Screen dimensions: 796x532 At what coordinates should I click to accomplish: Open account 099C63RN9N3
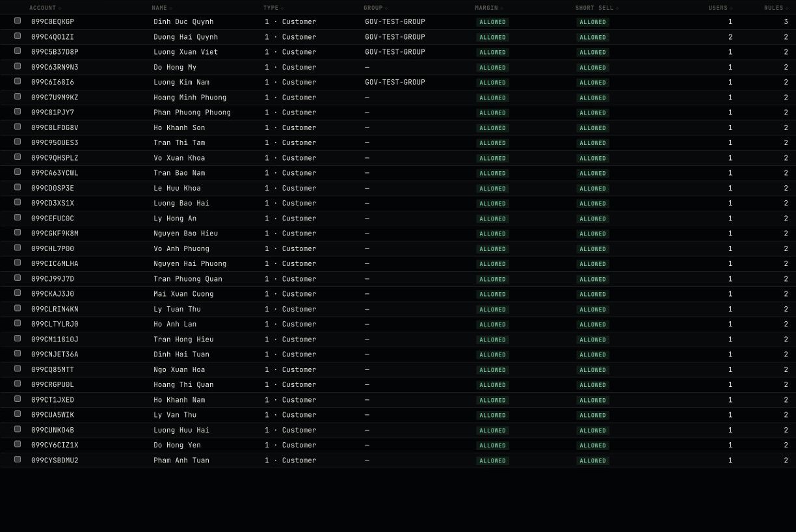(x=55, y=67)
